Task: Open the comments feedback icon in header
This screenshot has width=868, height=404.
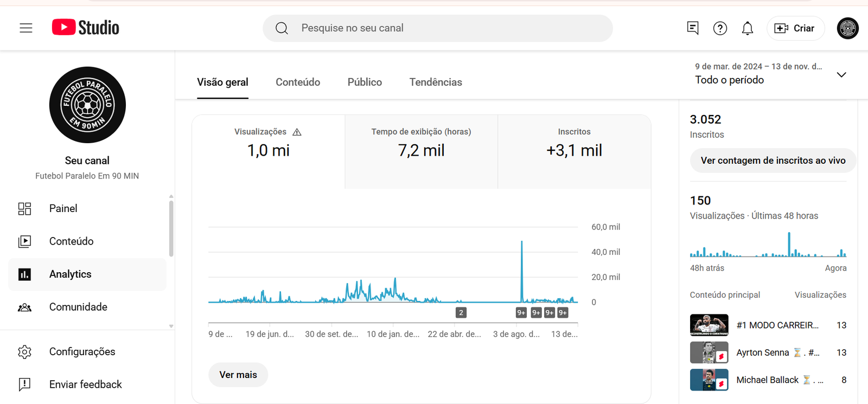Action: click(x=692, y=28)
